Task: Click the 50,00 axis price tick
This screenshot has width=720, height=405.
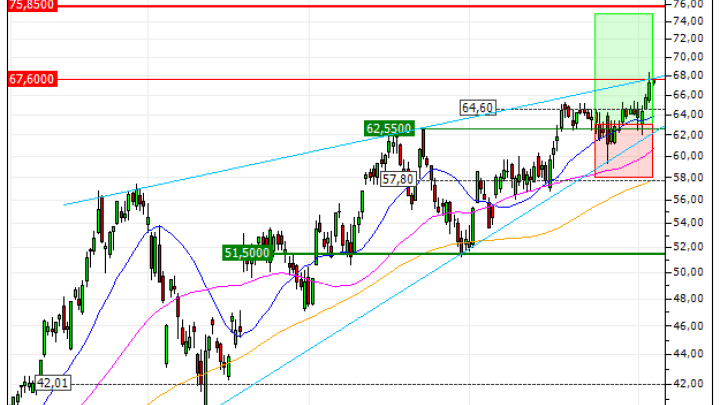Action: 688,272
